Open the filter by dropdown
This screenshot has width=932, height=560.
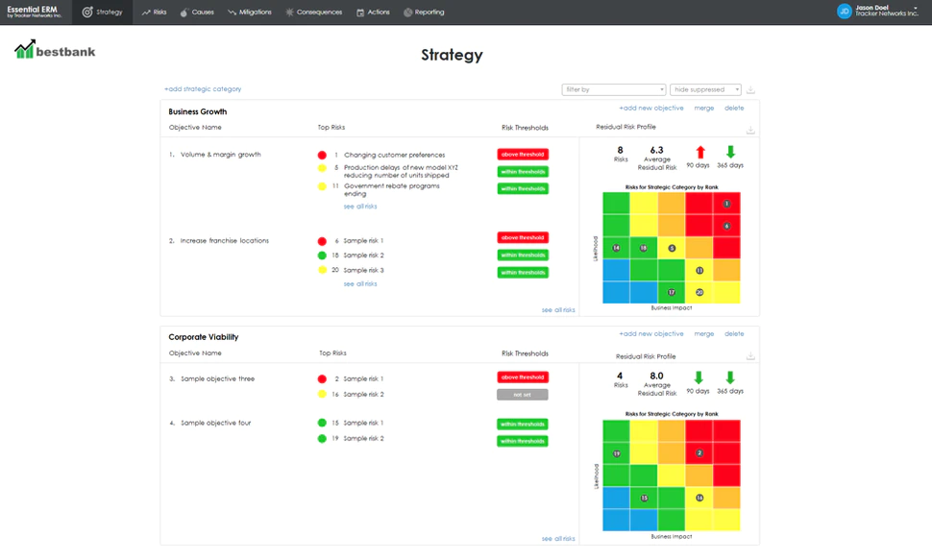612,88
